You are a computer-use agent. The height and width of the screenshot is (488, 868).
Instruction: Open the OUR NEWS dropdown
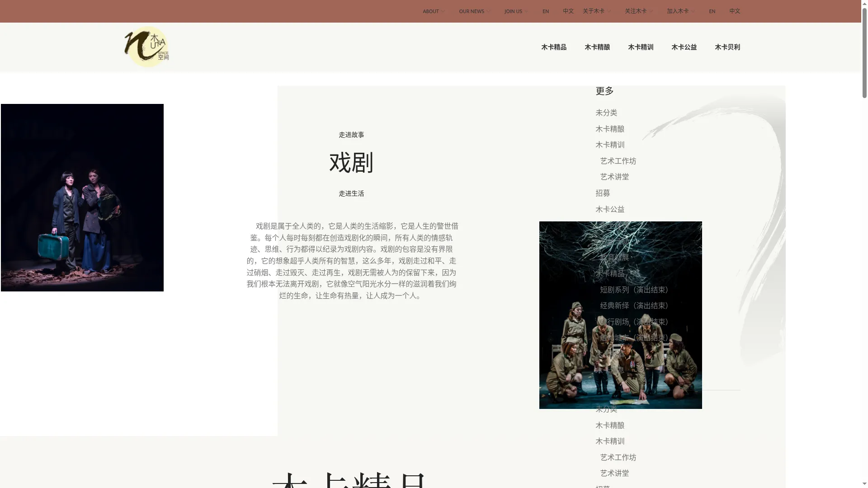[474, 11]
